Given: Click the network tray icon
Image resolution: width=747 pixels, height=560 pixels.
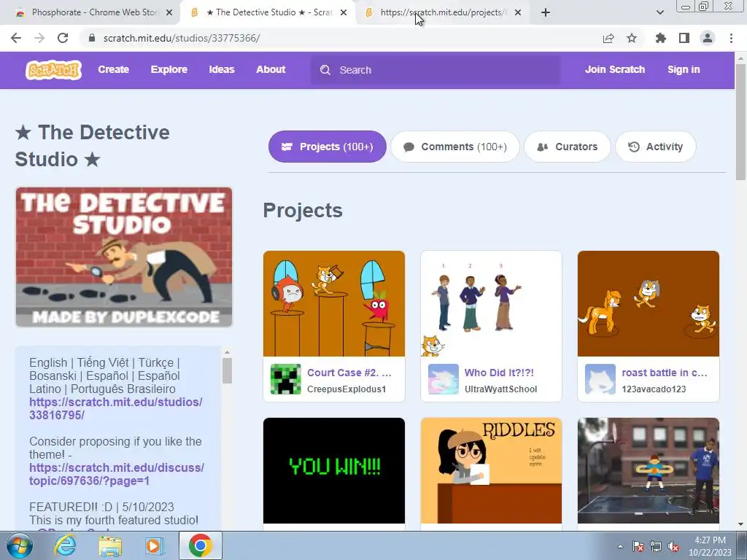Looking at the screenshot, I should pyautogui.click(x=656, y=546).
